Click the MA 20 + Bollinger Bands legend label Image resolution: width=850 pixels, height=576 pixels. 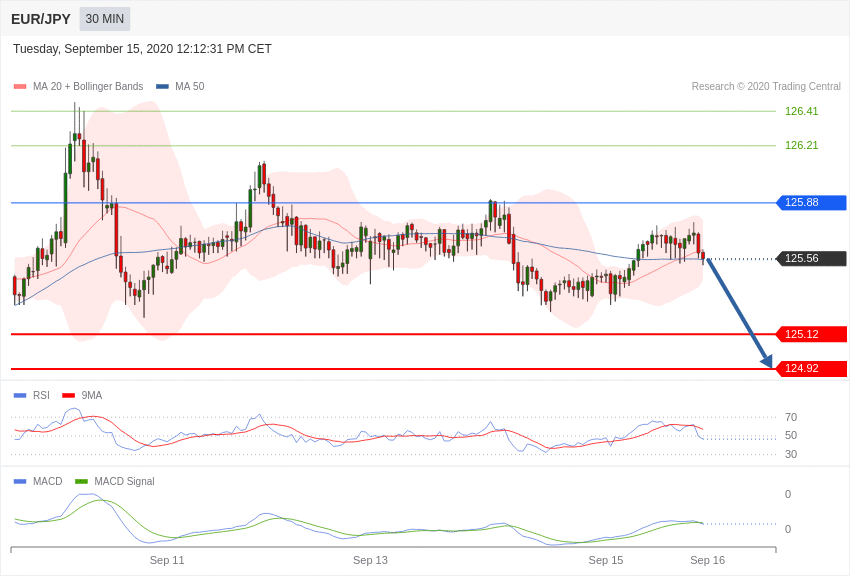(88, 86)
